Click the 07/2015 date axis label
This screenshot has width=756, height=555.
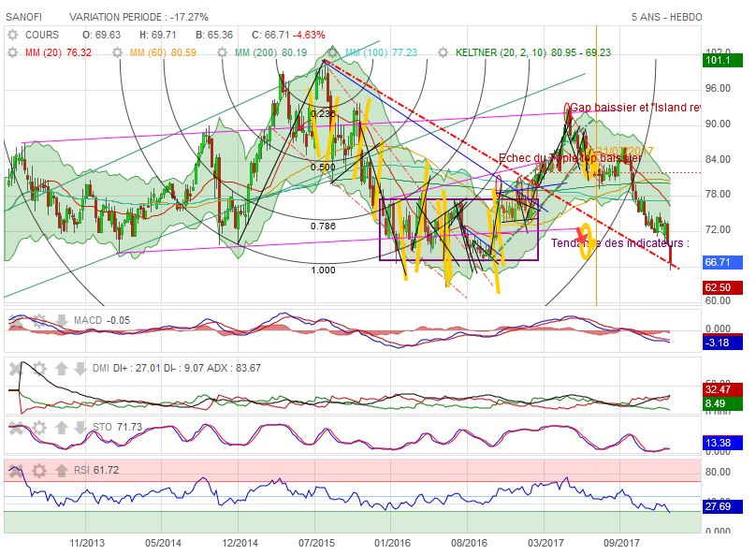[x=316, y=543]
